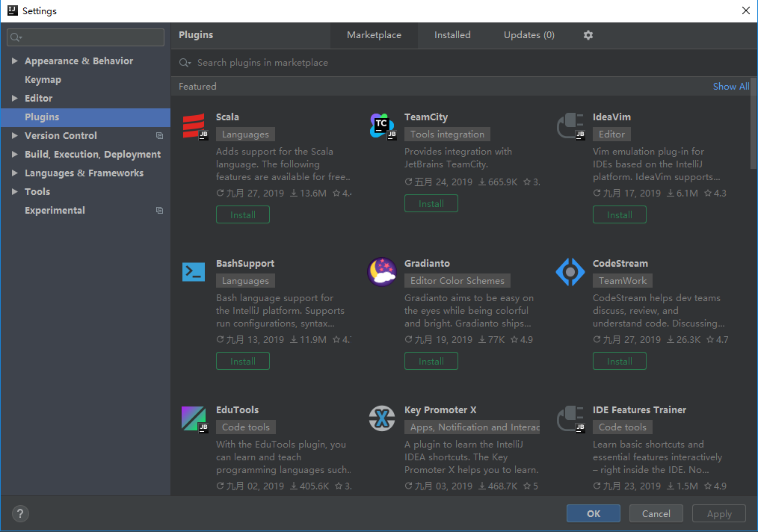
Task: Click the Experimental project-level copy icon
Action: (x=159, y=211)
